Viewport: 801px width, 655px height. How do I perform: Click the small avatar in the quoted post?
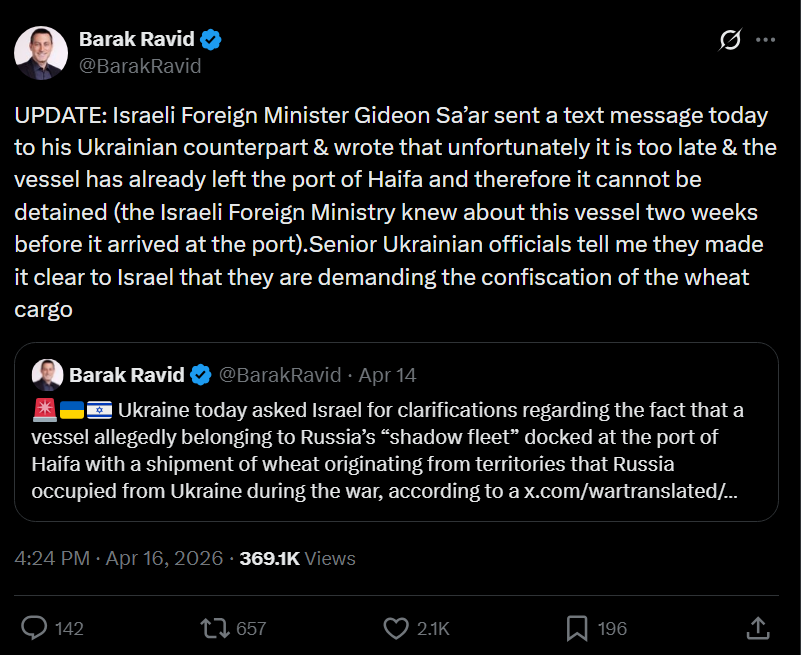click(48, 375)
